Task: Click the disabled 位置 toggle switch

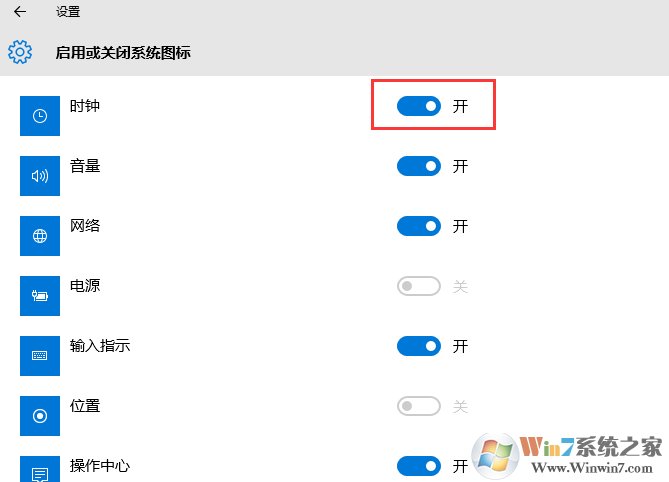Action: pos(419,406)
